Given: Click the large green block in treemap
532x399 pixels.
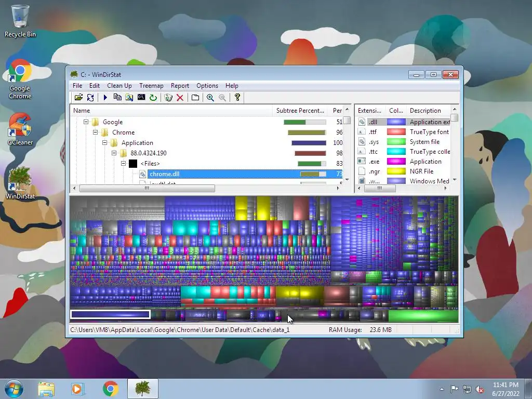Looking at the screenshot, I should [423, 315].
